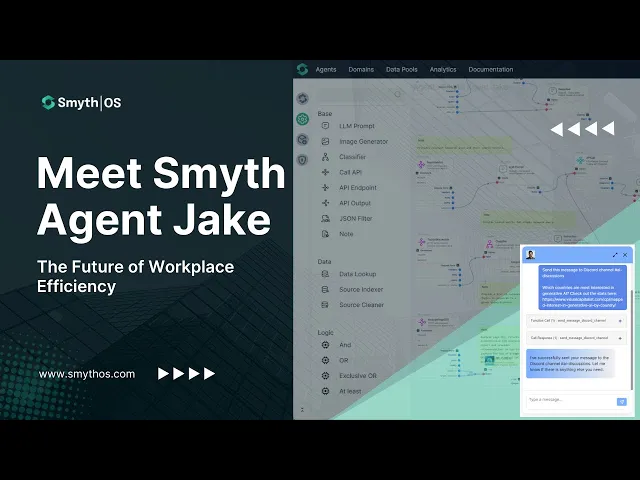
Task: Choose the Source Cleaner component icon
Action: (325, 305)
